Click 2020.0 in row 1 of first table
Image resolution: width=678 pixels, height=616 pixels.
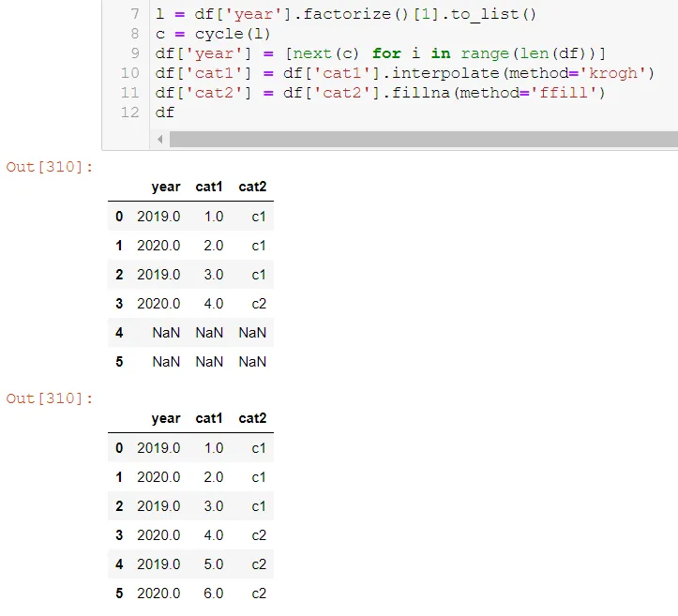coord(158,246)
